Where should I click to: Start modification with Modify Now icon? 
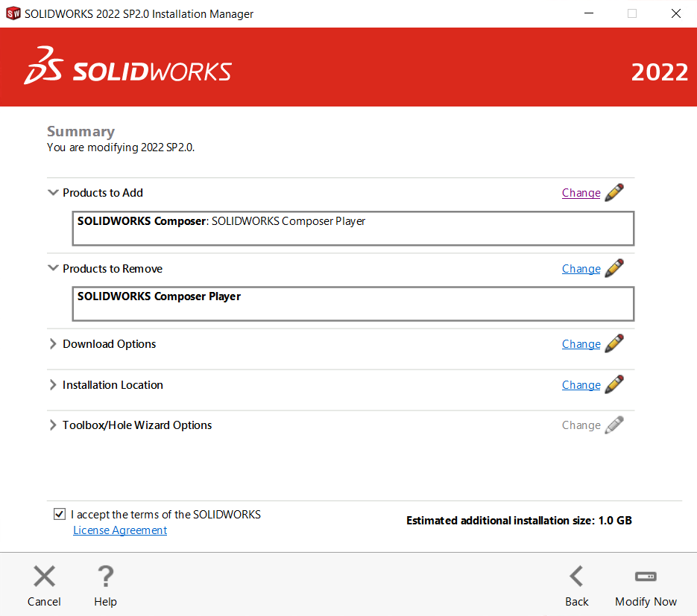[x=646, y=577]
